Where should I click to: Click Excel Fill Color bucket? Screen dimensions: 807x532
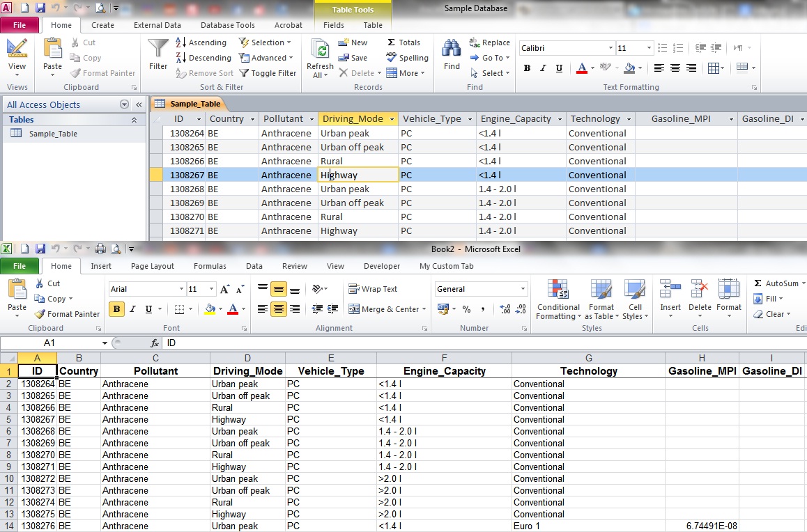(210, 309)
